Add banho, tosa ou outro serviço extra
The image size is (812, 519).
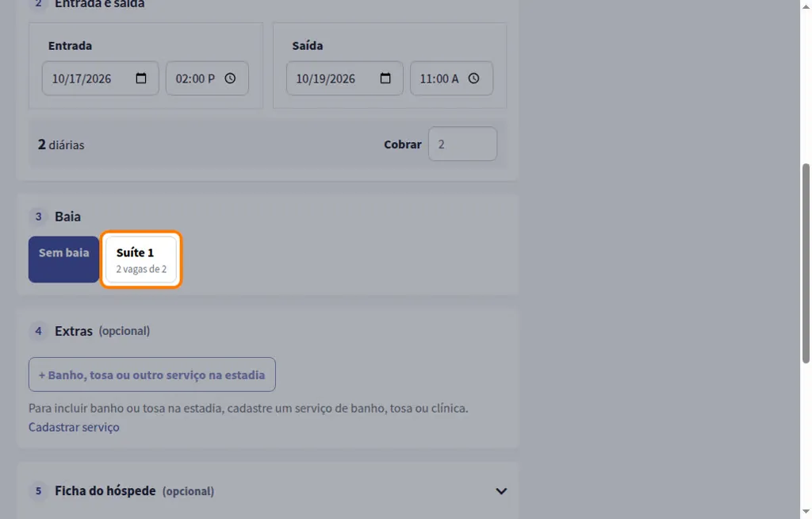(151, 375)
